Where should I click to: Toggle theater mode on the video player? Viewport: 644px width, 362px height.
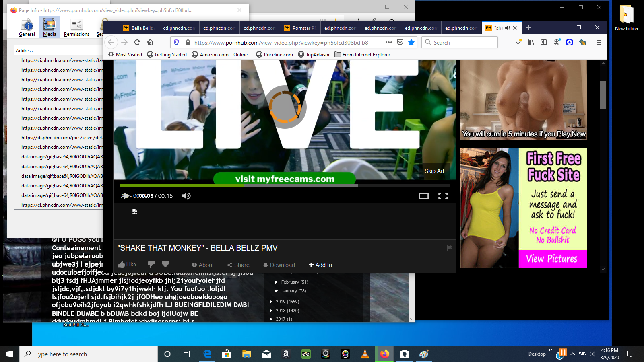pos(423,196)
